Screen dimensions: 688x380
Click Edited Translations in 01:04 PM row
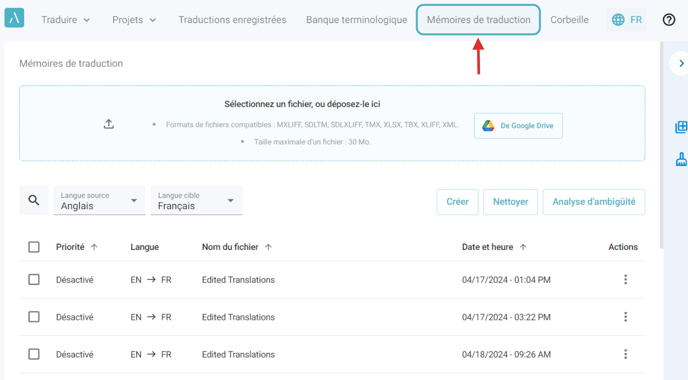[x=238, y=280]
